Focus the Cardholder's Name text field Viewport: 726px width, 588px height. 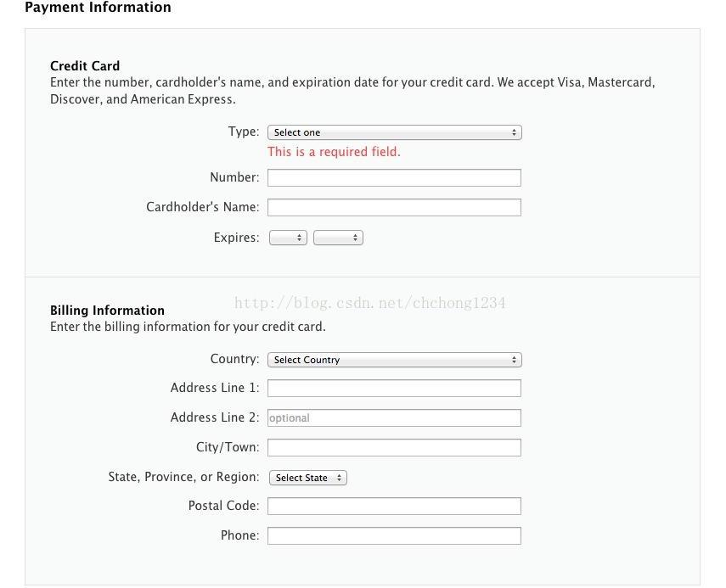tap(394, 207)
